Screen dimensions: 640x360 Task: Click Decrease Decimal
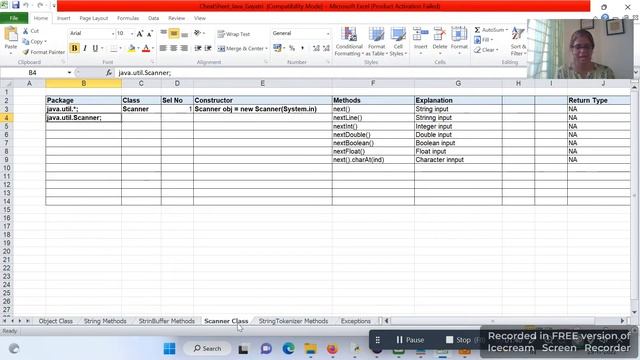click(x=326, y=49)
